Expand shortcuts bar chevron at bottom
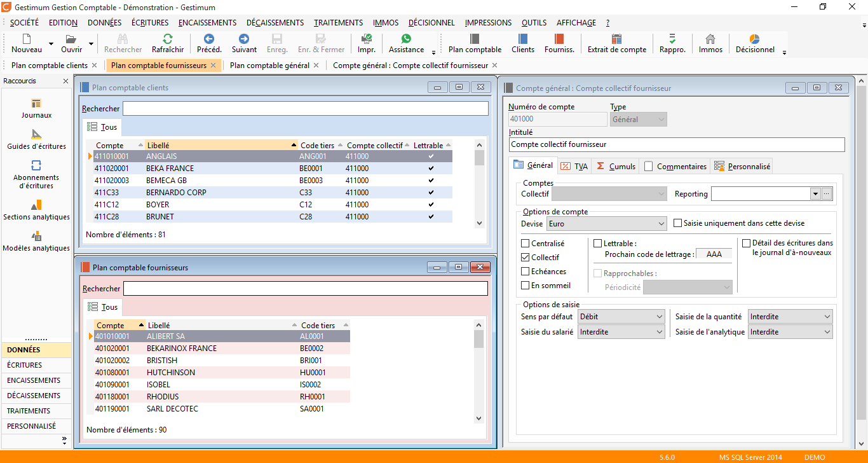 tap(64, 439)
